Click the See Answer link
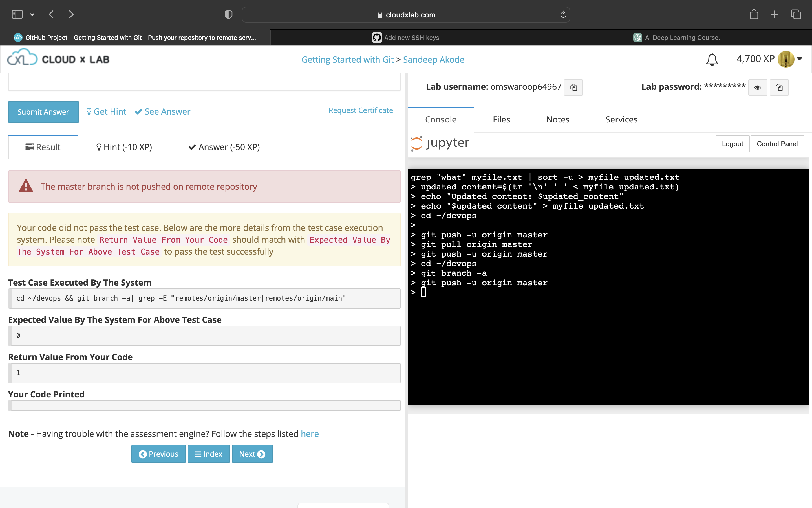The image size is (812, 508). [x=162, y=111]
